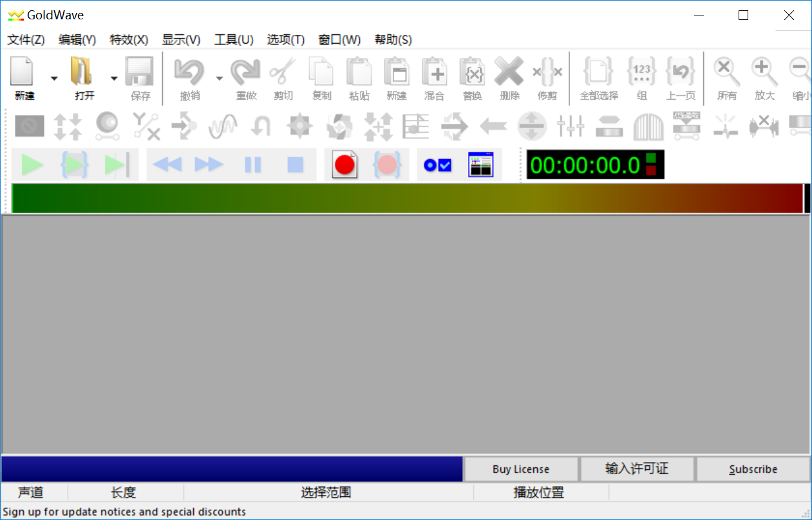Expand the dropdown arrow next to 撤销
The width and height of the screenshot is (812, 520).
(219, 79)
